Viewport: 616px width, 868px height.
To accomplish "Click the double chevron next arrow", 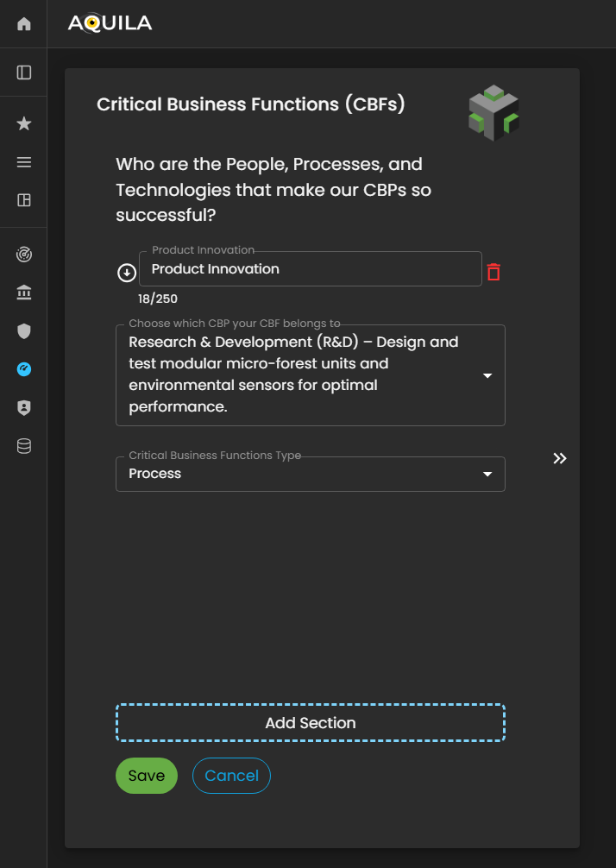I will point(560,458).
